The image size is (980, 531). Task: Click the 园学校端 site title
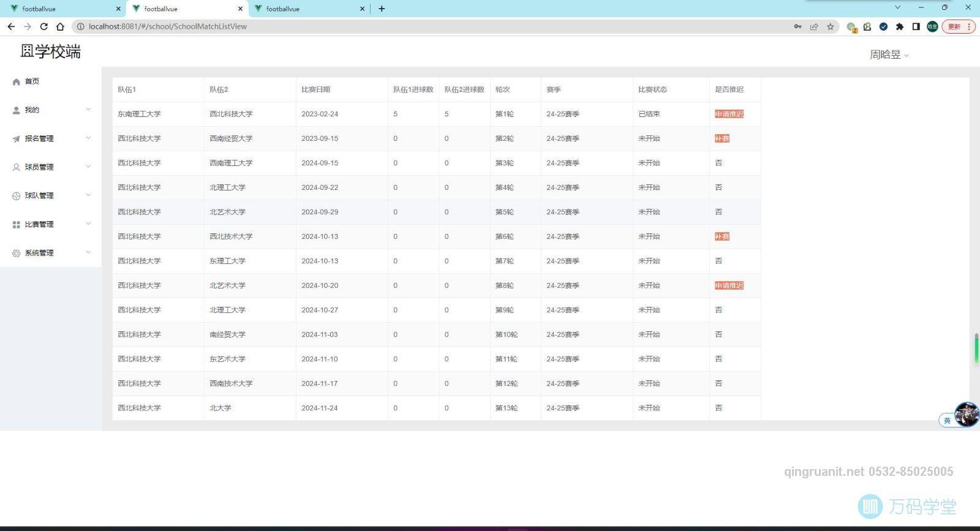(x=50, y=51)
